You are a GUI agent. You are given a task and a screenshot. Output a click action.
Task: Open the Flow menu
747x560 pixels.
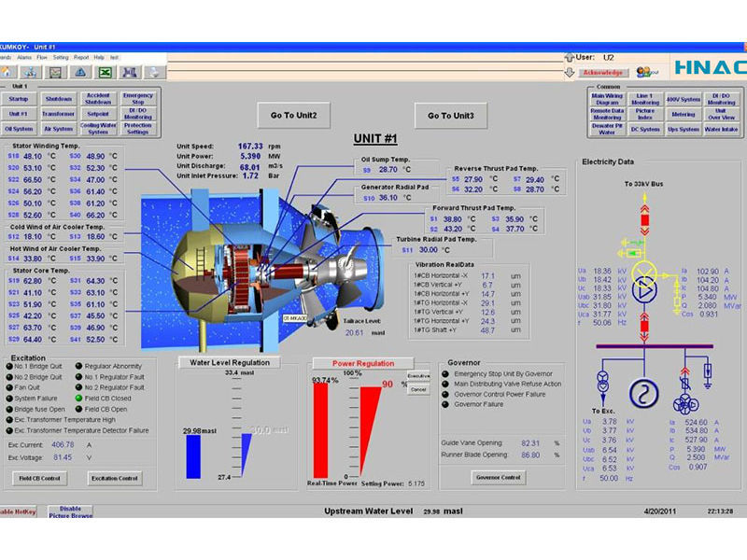coord(42,57)
